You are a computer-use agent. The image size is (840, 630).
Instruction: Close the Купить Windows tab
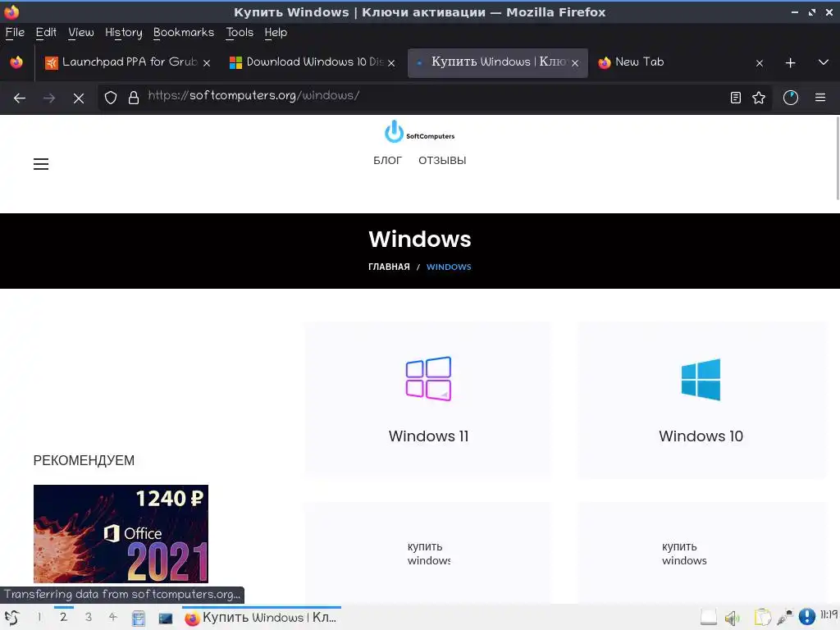[x=575, y=63]
